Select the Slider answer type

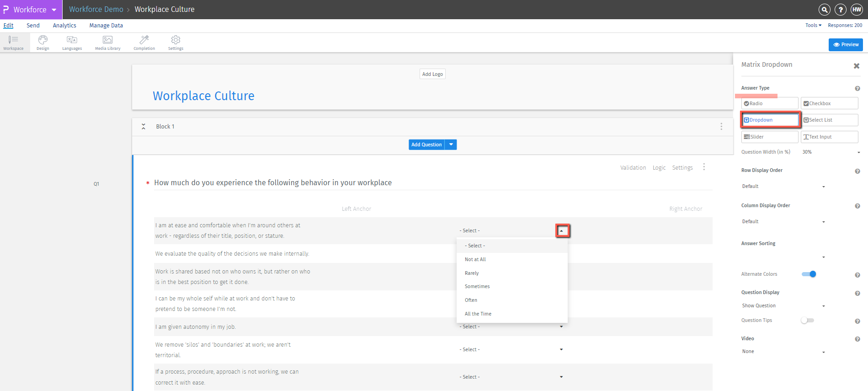coord(769,137)
